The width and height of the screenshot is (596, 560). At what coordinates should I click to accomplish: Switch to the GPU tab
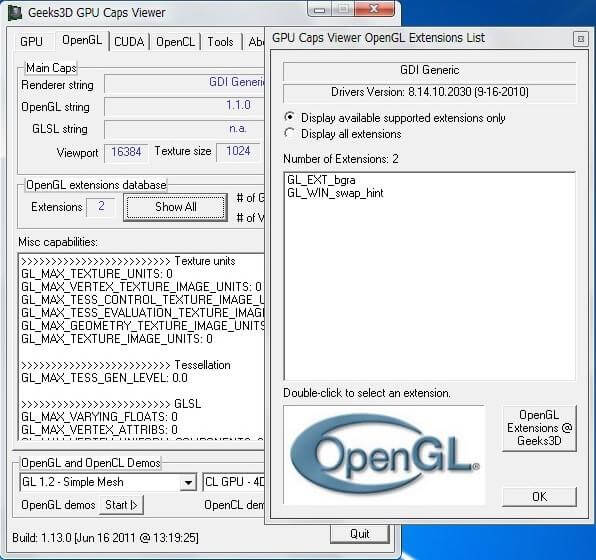[32, 41]
